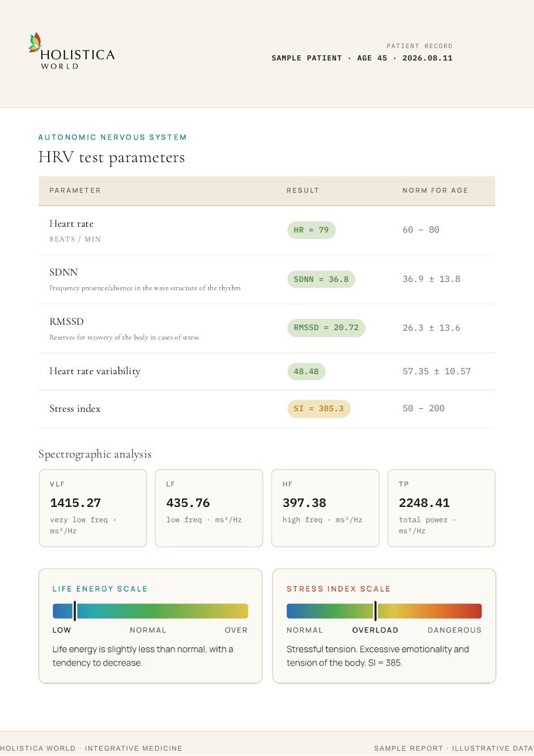The image size is (534, 756).
Task: Click the Spectrographic analysis heading
Action: [x=95, y=454]
